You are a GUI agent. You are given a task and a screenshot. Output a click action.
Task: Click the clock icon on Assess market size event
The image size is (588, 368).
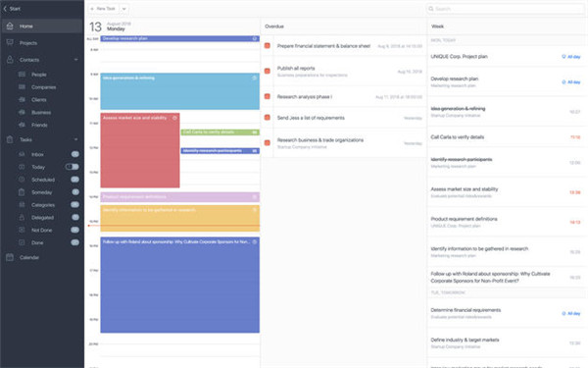tap(174, 118)
